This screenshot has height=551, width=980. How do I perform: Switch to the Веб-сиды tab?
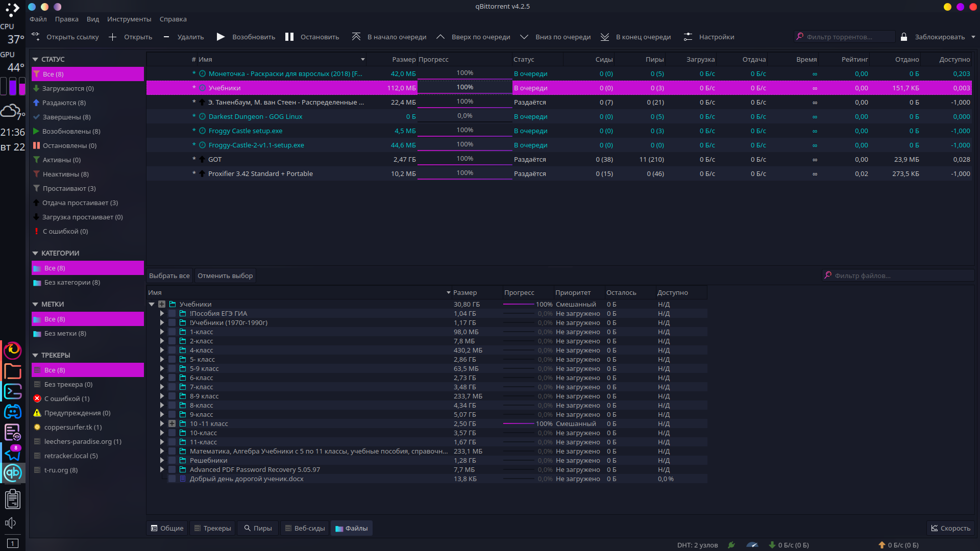[305, 528]
